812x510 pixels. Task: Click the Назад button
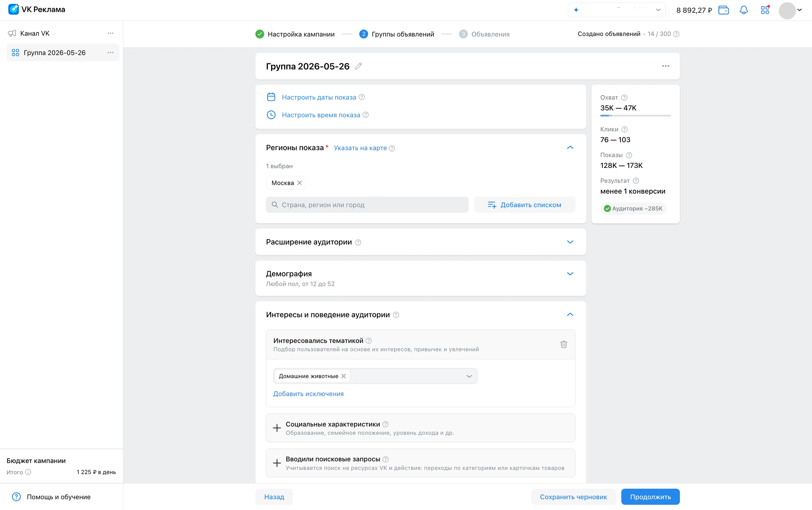[274, 497]
